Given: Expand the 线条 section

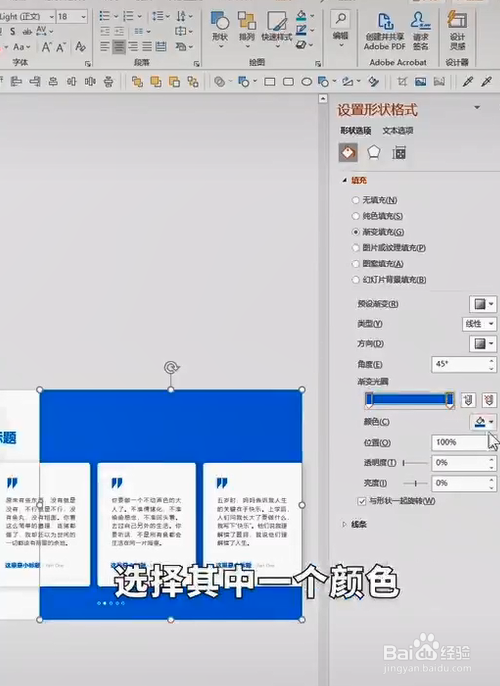Looking at the screenshot, I should pos(345,524).
